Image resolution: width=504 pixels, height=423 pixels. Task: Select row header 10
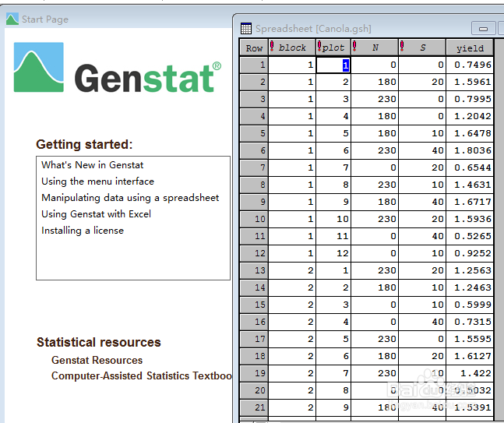point(254,219)
